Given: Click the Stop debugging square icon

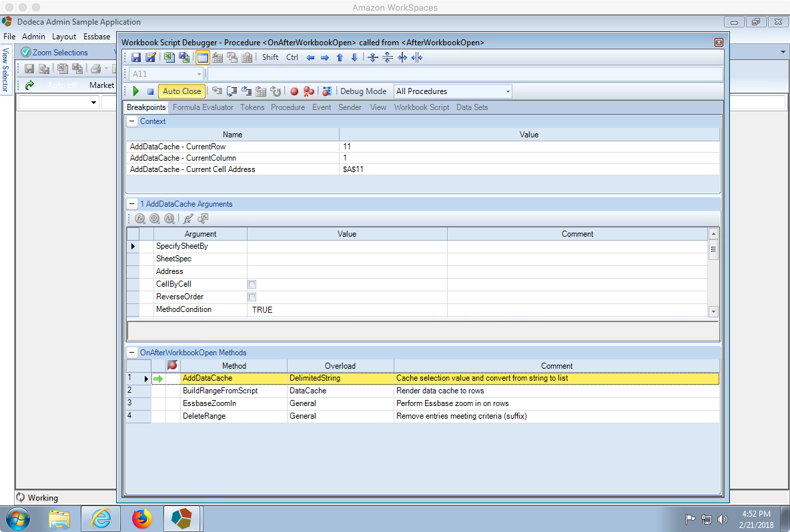Looking at the screenshot, I should tap(150, 91).
